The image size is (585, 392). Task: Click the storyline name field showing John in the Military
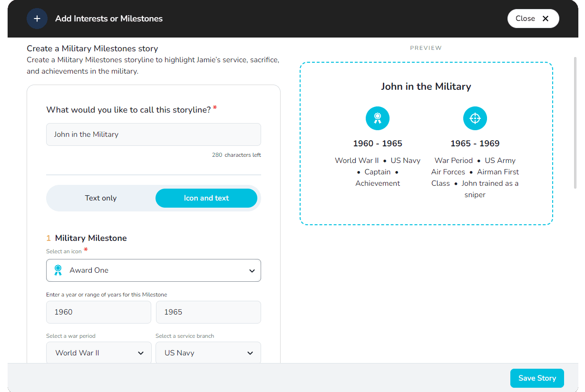point(153,134)
